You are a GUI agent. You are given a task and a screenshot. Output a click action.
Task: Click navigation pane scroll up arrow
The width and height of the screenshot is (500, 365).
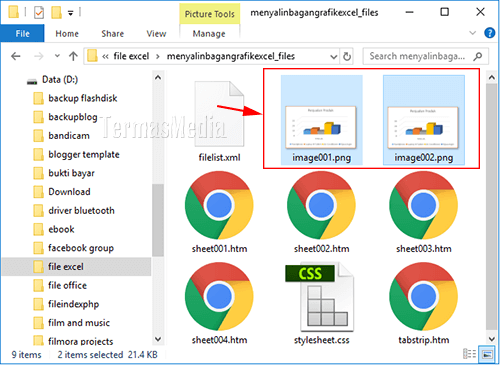(158, 78)
